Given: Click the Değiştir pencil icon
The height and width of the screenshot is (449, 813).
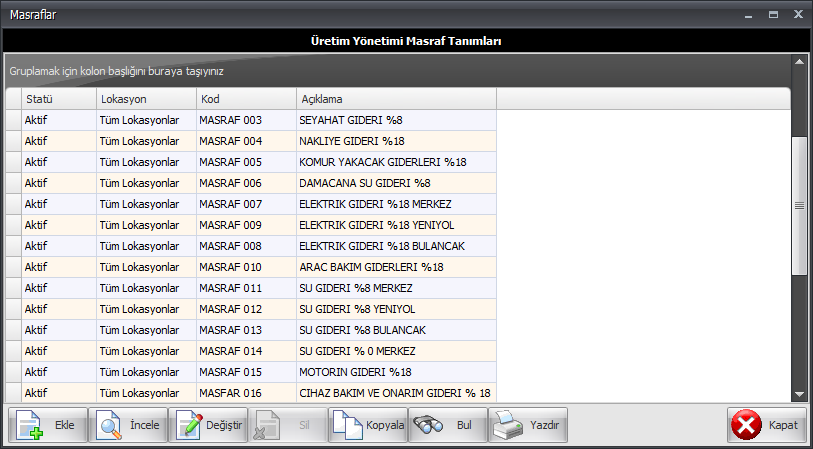Looking at the screenshot, I should (189, 425).
